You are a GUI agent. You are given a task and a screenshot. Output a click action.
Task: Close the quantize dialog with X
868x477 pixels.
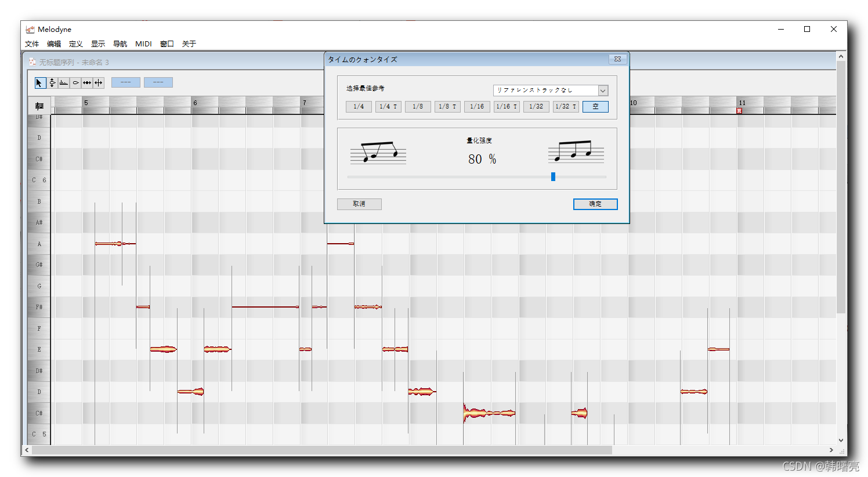point(617,59)
